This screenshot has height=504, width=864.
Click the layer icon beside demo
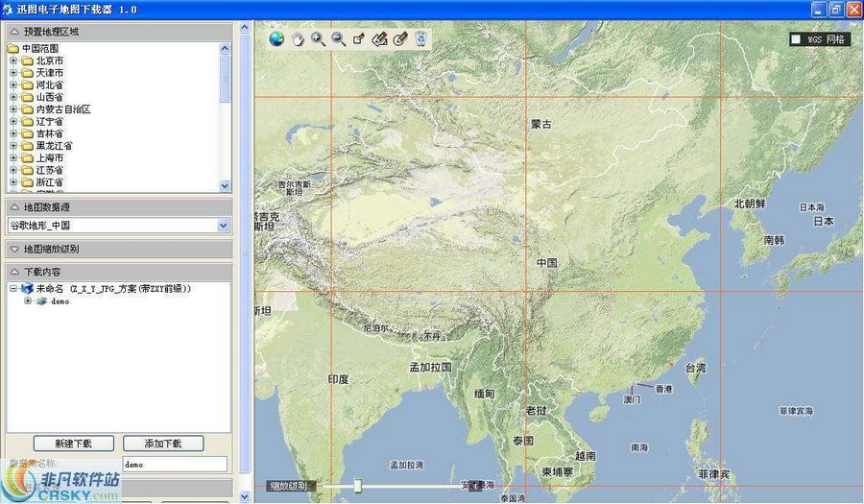click(x=42, y=301)
